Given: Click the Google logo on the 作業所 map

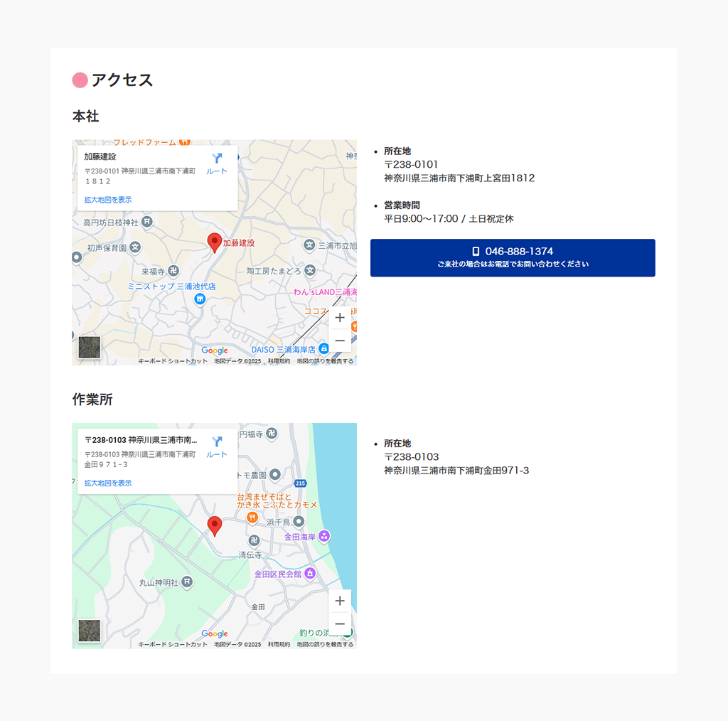Looking at the screenshot, I should tap(215, 633).
